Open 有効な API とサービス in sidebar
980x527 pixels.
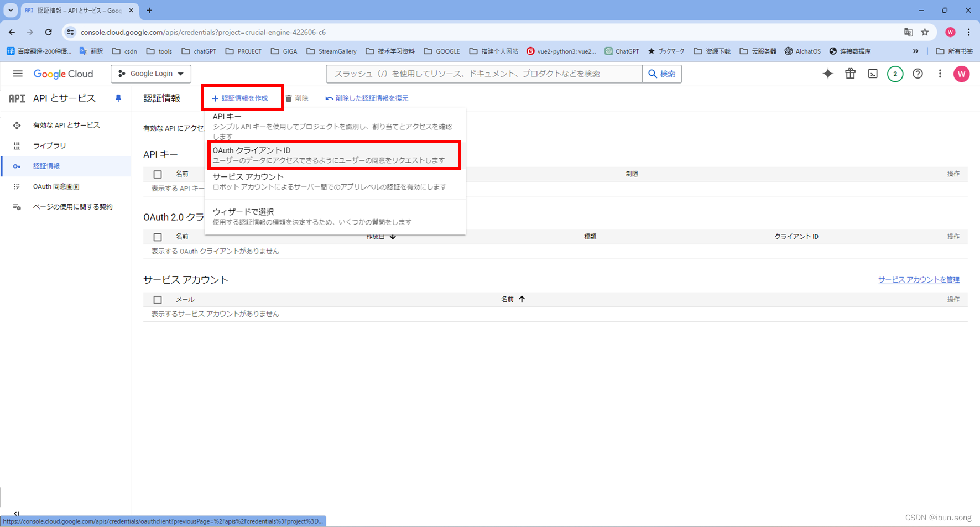(66, 125)
